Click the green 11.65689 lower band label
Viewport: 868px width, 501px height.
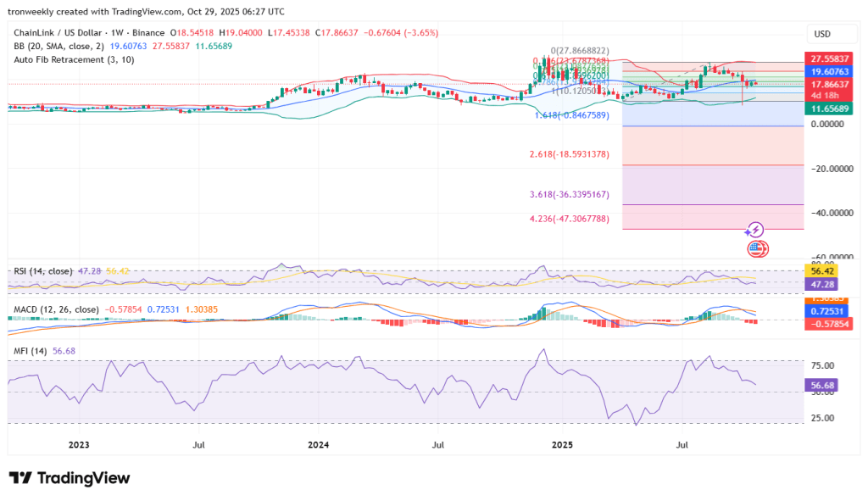click(829, 109)
